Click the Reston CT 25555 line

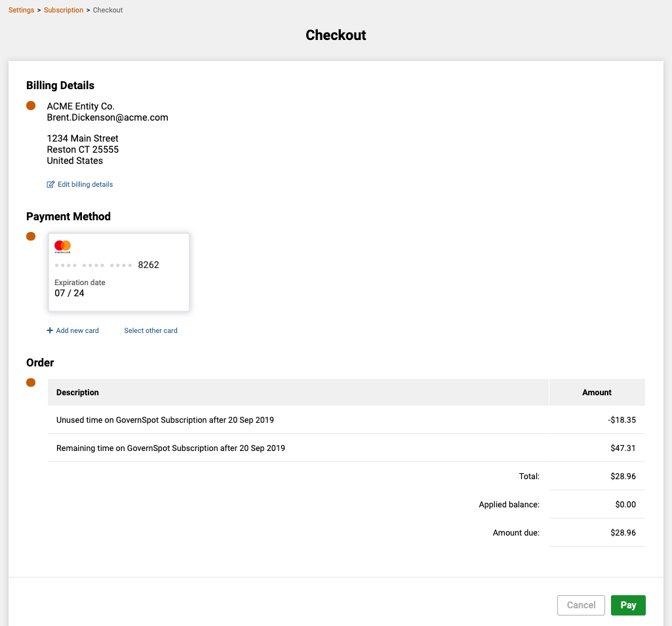83,149
